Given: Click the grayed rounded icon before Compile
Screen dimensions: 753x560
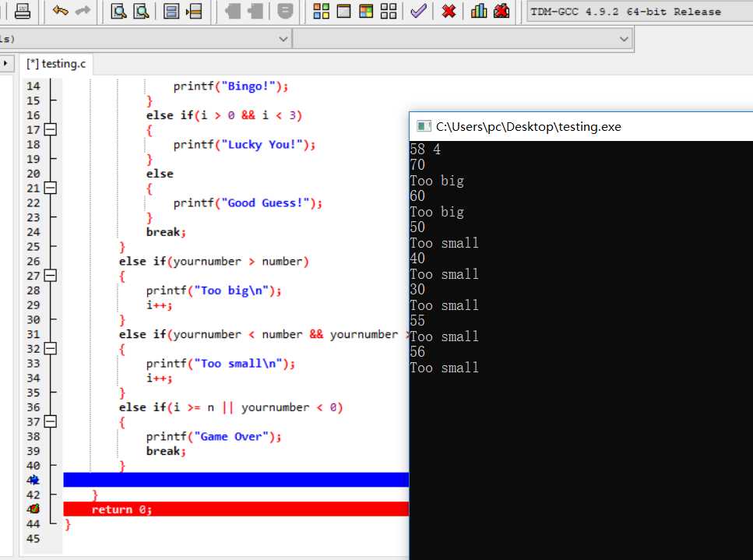Looking at the screenshot, I should tap(285, 11).
